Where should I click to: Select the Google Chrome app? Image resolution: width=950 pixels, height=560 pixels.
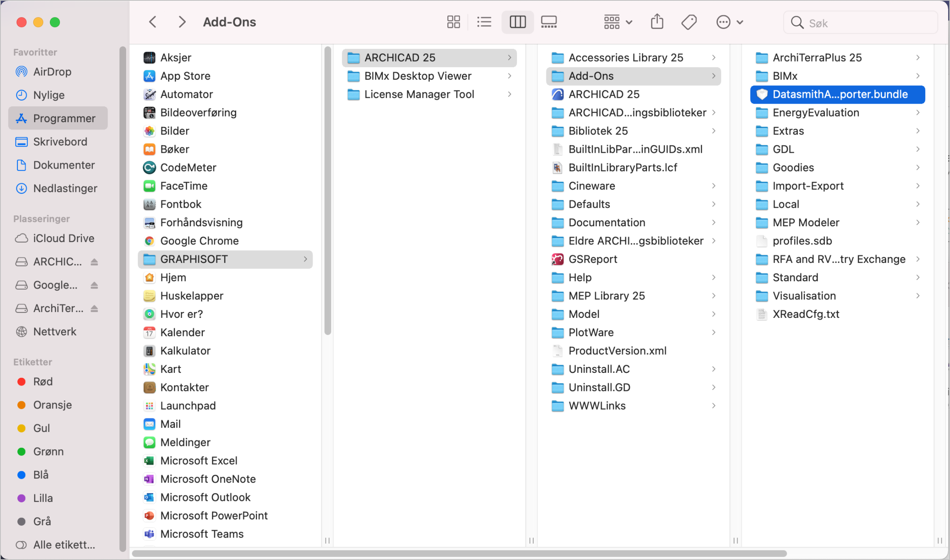point(225,241)
